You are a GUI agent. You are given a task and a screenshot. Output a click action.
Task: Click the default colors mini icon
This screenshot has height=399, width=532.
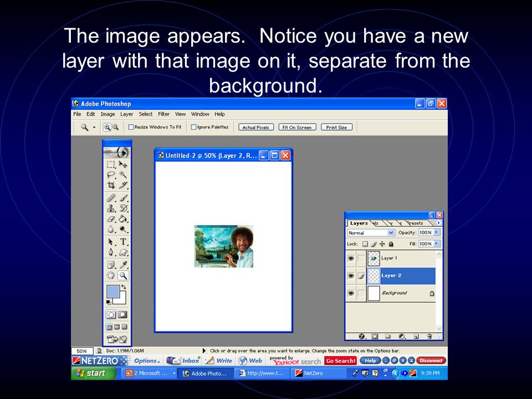tap(109, 302)
